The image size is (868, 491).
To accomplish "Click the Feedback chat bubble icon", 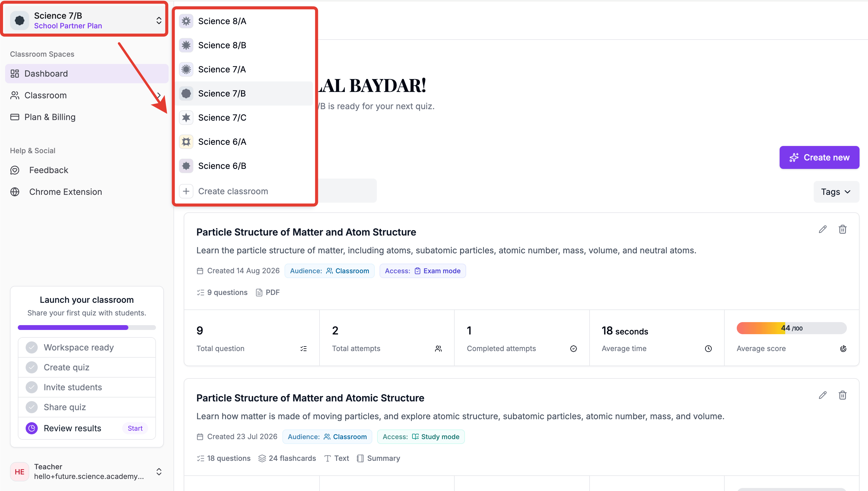I will (x=15, y=170).
